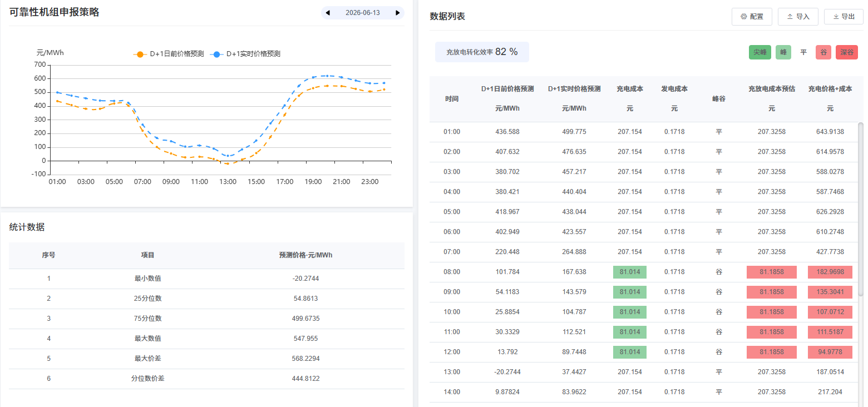Click the 峰谷 column header

point(719,99)
